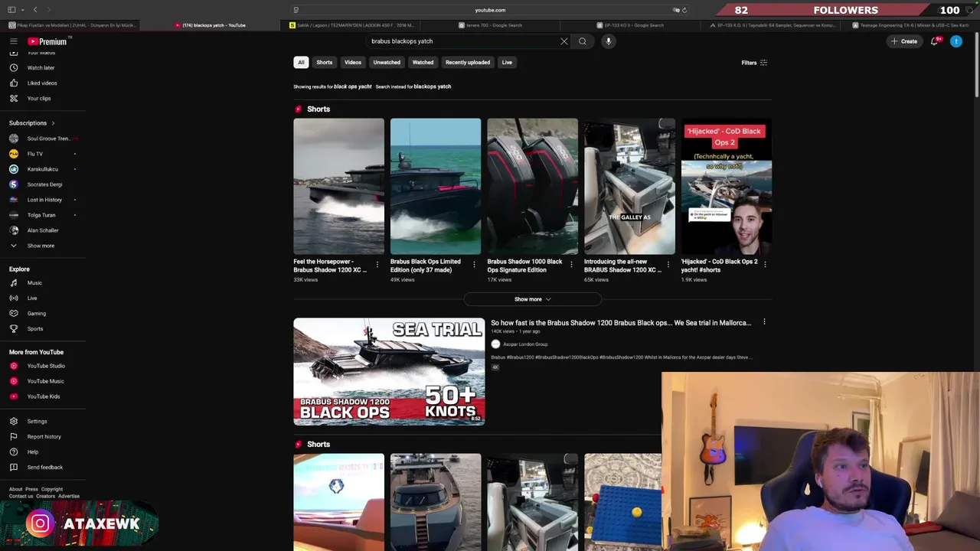The height and width of the screenshot is (551, 980).
Task: Select the Watched filter chip
Action: pyautogui.click(x=423, y=63)
